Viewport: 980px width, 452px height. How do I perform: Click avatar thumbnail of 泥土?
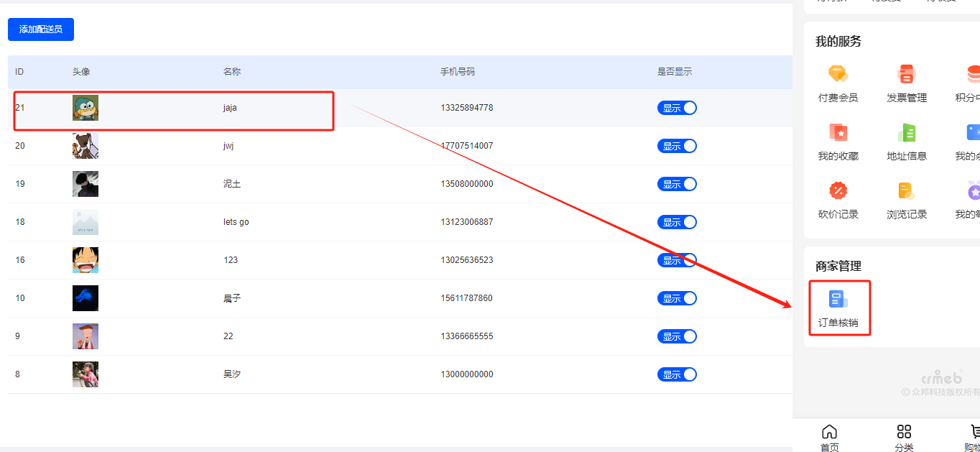(x=85, y=184)
